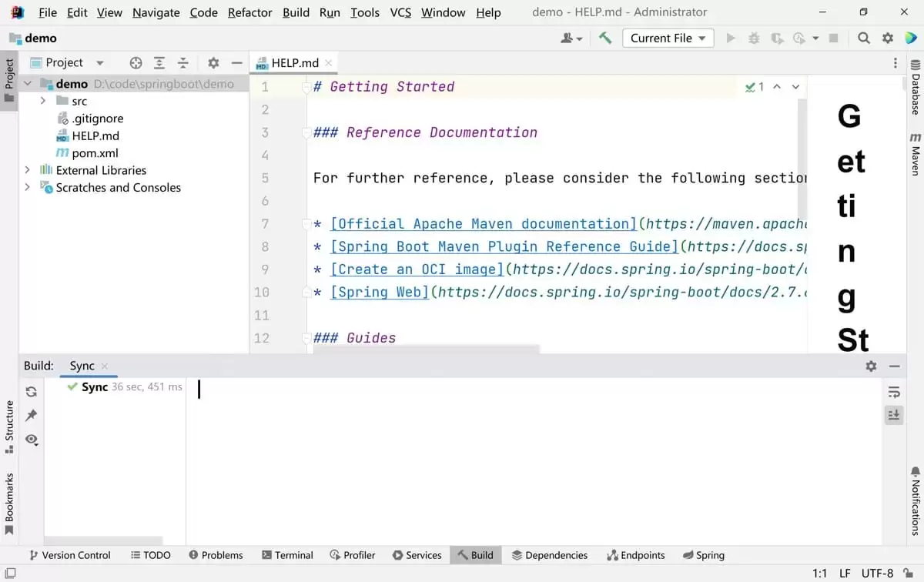Click the Debug bug icon
The width and height of the screenshot is (924, 582).
coord(754,38)
